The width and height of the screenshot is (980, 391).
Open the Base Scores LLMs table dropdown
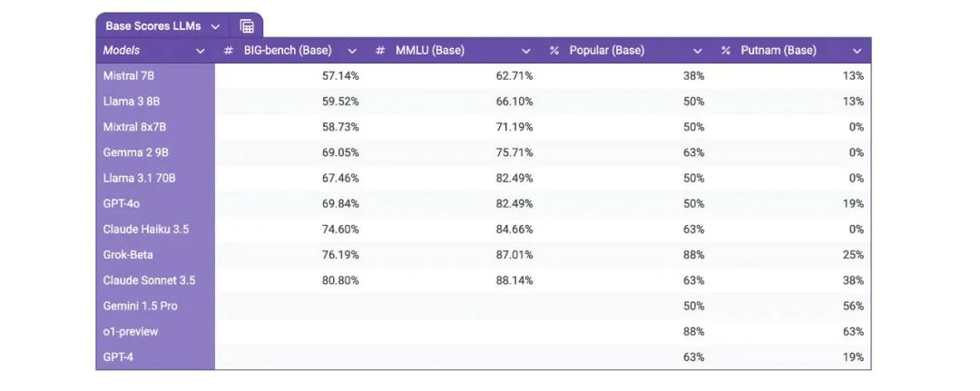(x=216, y=26)
